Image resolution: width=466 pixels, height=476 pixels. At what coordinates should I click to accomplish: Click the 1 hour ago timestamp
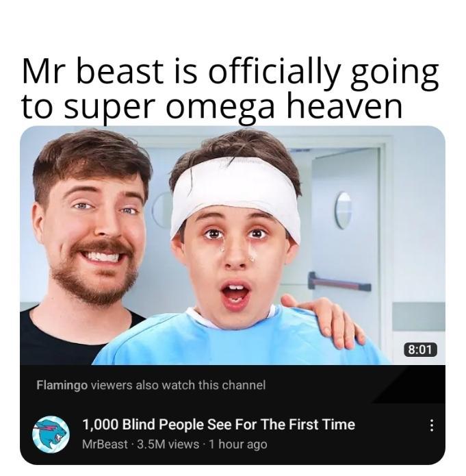click(238, 444)
